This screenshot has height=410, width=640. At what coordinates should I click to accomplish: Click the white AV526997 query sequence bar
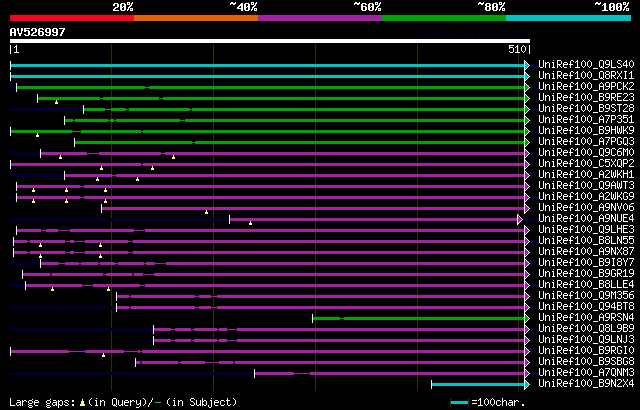[270, 41]
